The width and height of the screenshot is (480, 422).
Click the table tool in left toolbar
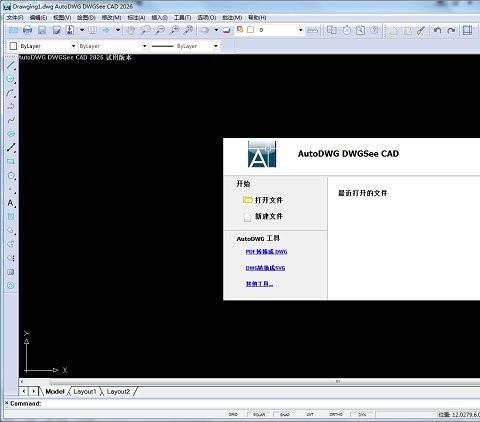pos(11,272)
